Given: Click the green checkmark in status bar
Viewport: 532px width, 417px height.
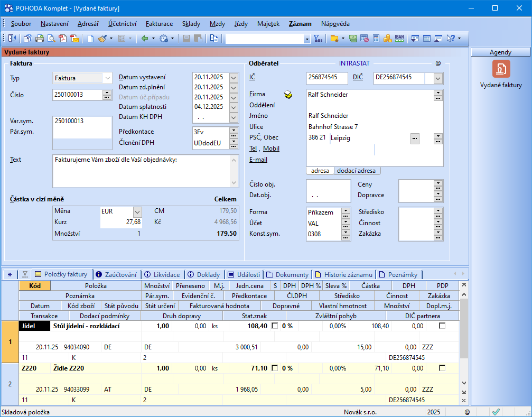Looking at the screenshot, I should 496,412.
